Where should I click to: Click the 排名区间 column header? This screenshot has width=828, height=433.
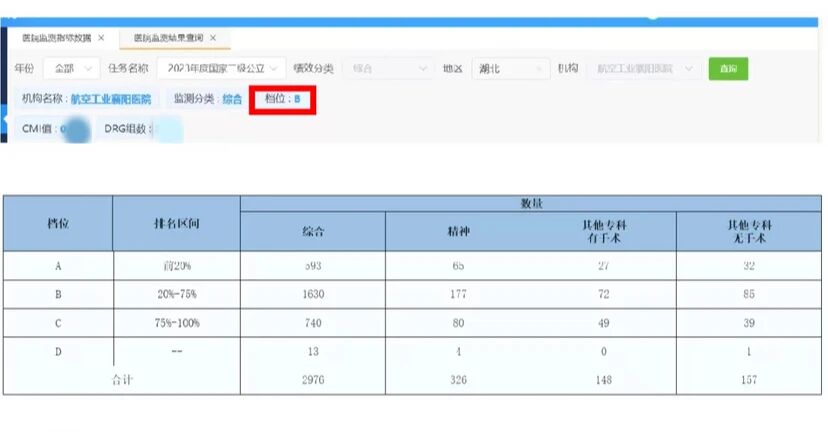tap(176, 223)
